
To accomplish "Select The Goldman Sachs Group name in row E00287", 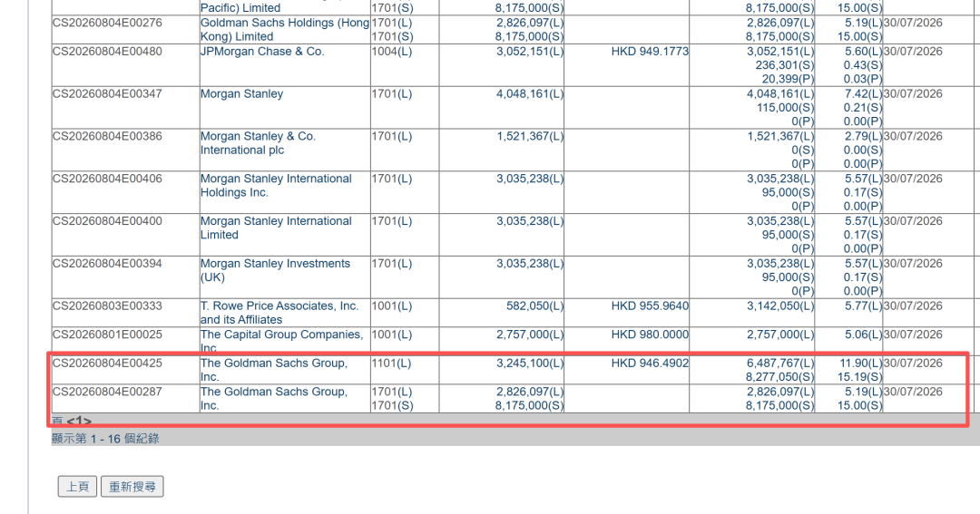I will tap(274, 399).
